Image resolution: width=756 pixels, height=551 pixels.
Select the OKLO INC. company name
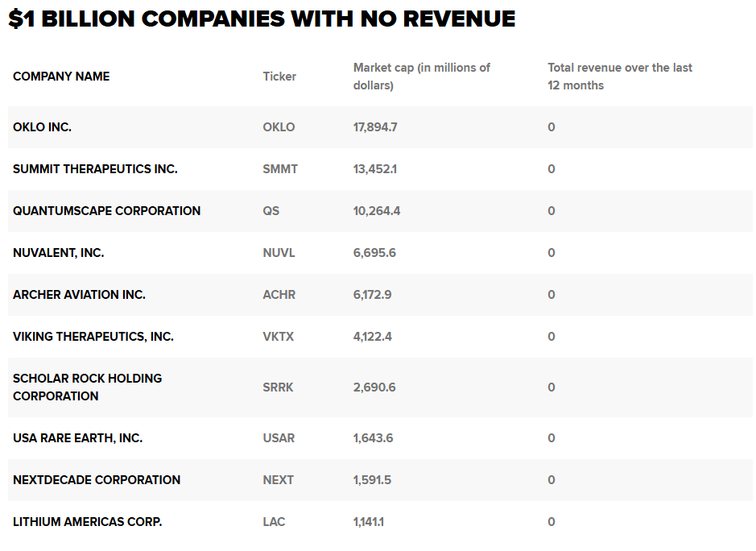(x=42, y=127)
